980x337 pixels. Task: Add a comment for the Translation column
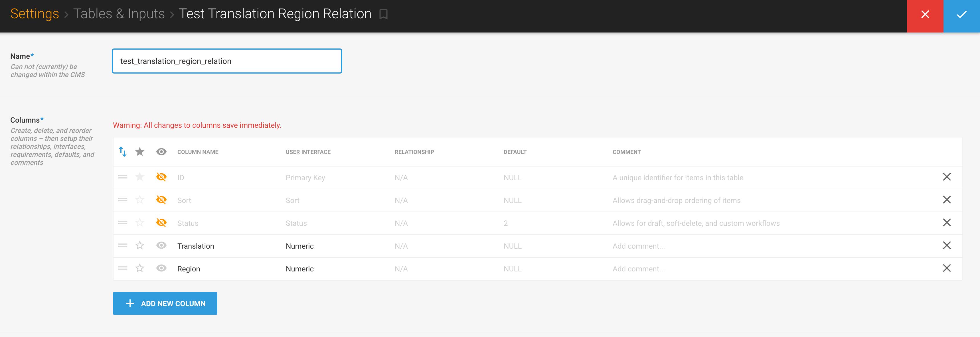638,246
